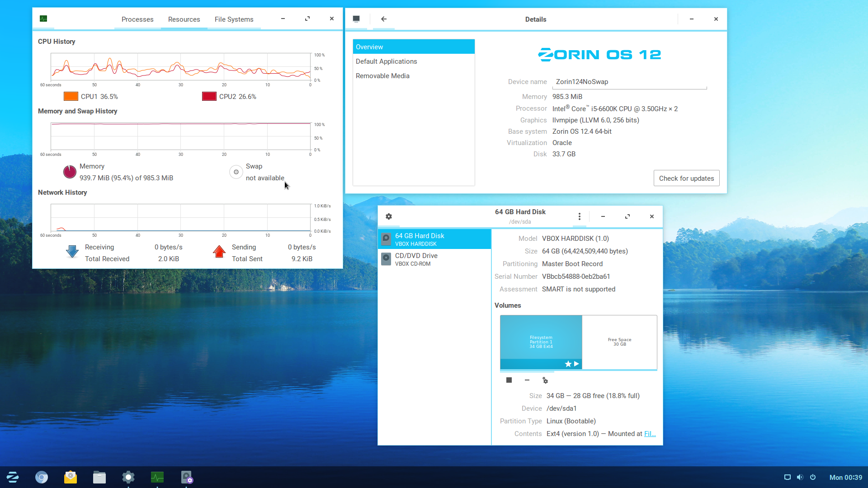Viewport: 868px width, 488px height.
Task: Click the blue Receiving arrow icon
Action: point(72,252)
